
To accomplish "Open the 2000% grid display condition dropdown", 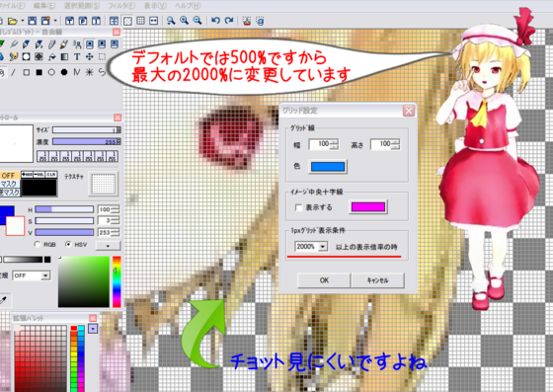I will pos(323,247).
